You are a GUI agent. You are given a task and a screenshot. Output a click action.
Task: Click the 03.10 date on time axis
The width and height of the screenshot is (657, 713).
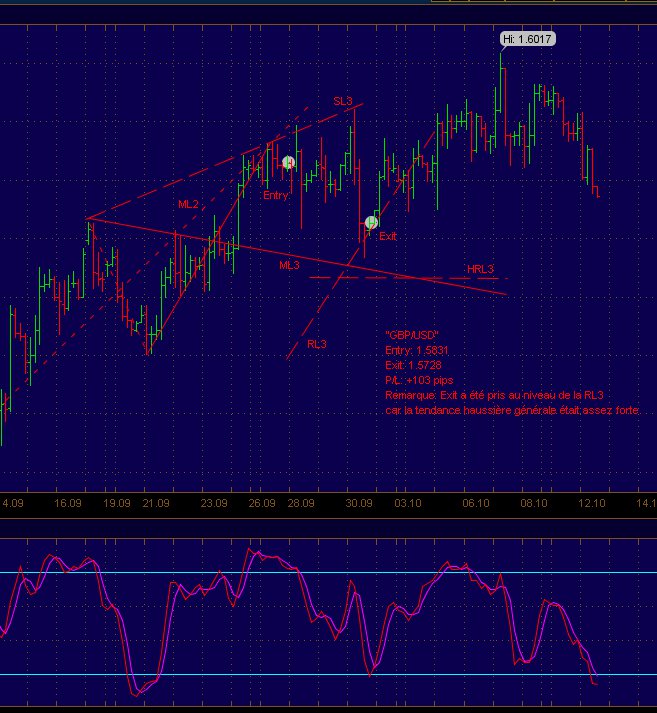coord(408,503)
